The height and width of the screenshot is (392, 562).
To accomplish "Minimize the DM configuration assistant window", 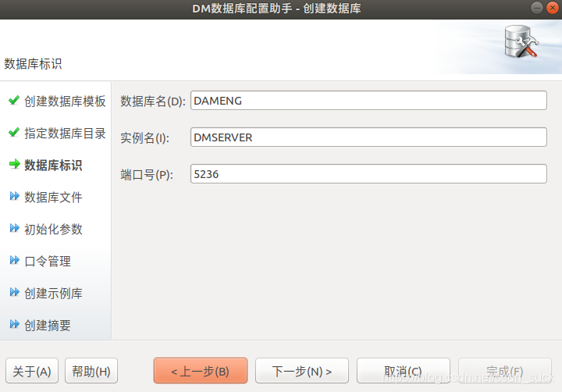I will pyautogui.click(x=536, y=8).
